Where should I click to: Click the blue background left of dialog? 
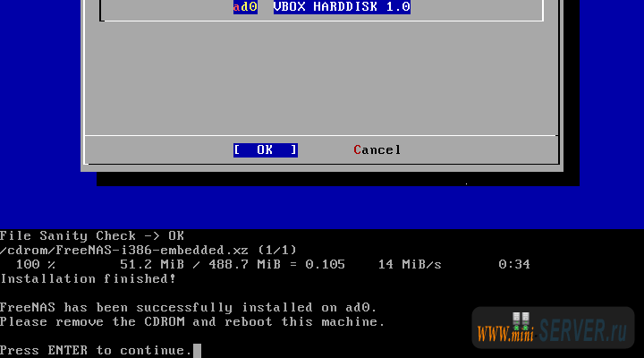coord(40,107)
